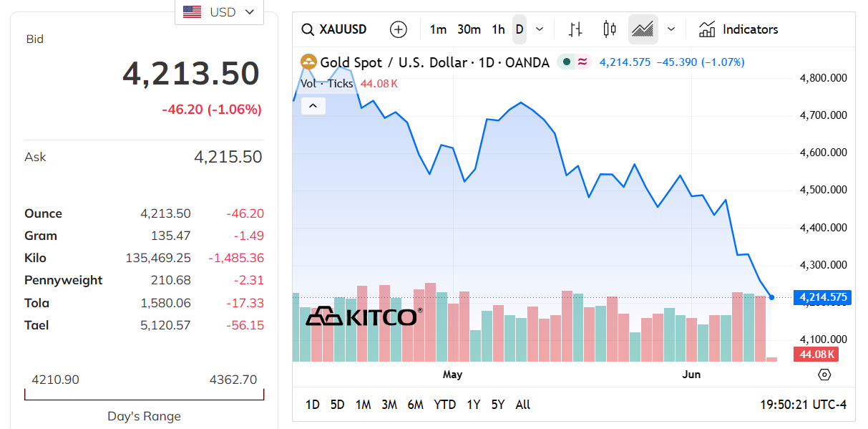Click the Gold Spot symbol logo icon
Image resolution: width=868 pixels, height=429 pixels.
click(x=308, y=62)
